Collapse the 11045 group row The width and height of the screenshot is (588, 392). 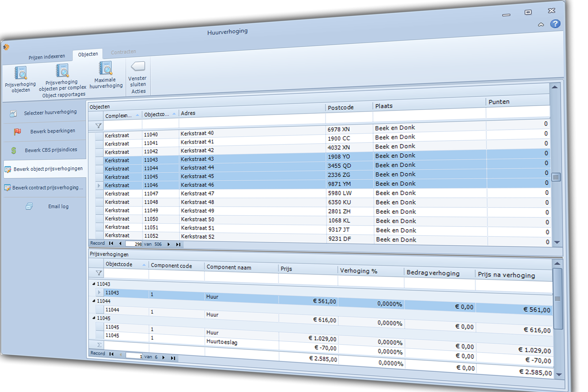(x=94, y=318)
